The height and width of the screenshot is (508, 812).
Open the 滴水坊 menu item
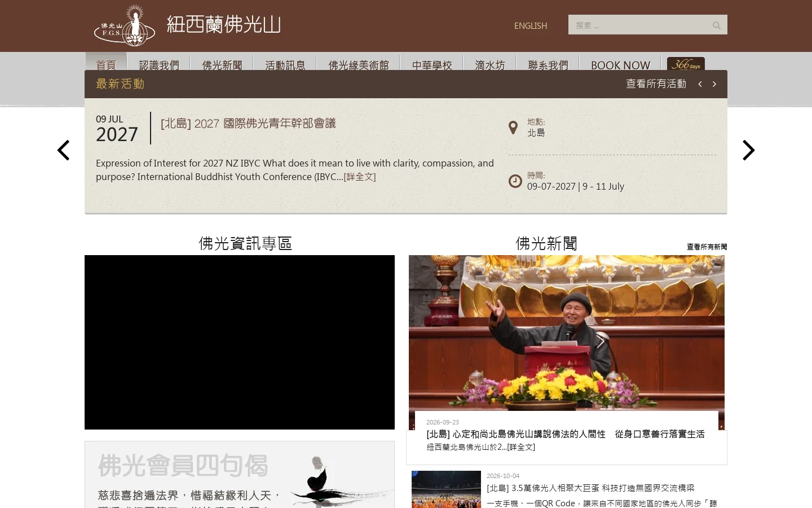(x=490, y=65)
